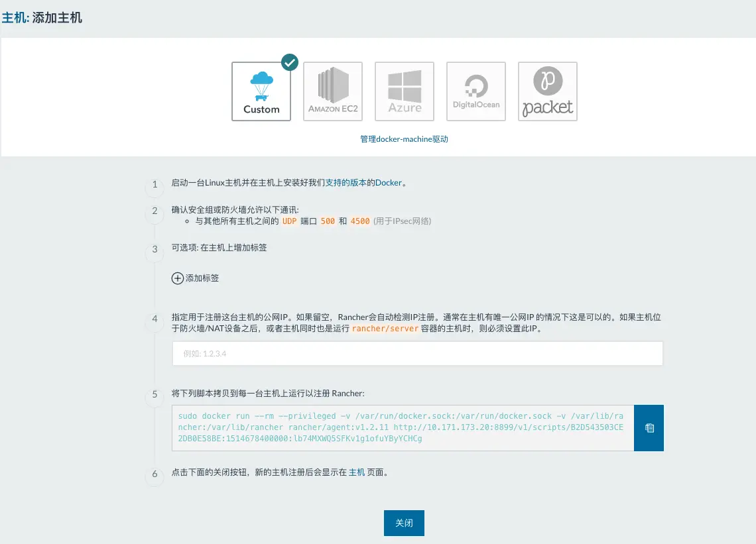This screenshot has height=544, width=756.
Task: Follow the 主机 link in step 6
Action: 357,472
